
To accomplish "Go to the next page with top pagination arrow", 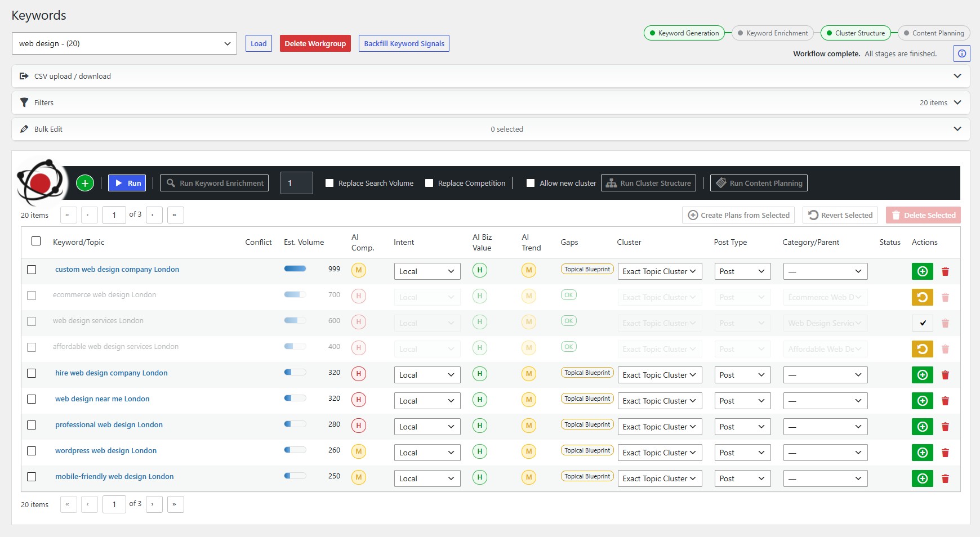I will [x=154, y=215].
